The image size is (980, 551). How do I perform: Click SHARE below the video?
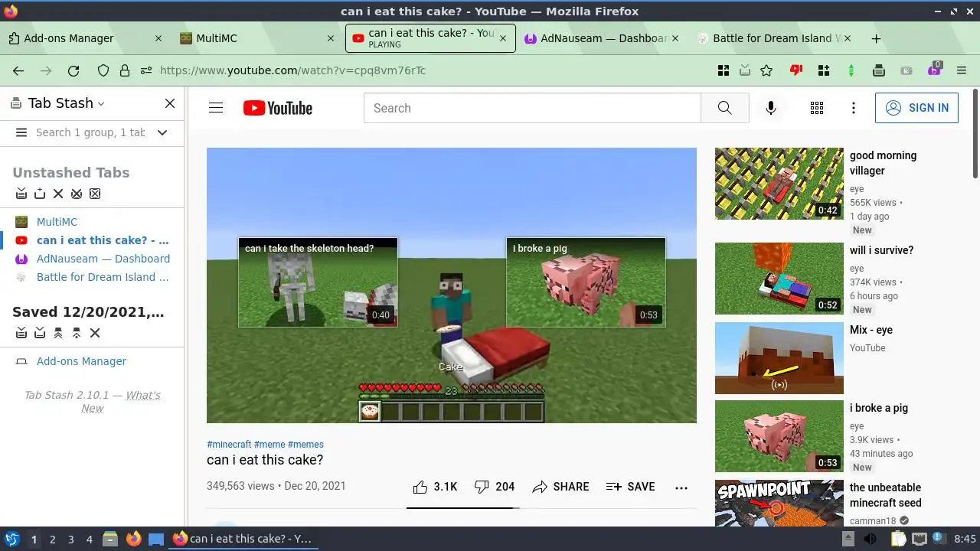[561, 487]
